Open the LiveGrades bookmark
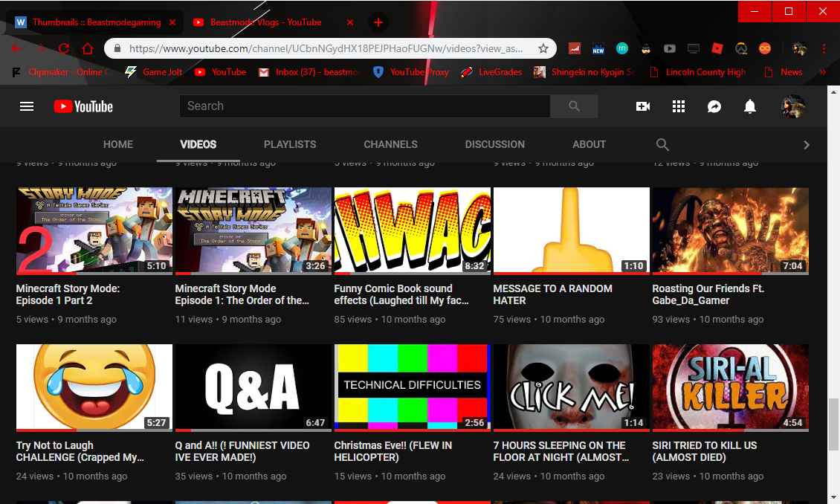 [492, 72]
